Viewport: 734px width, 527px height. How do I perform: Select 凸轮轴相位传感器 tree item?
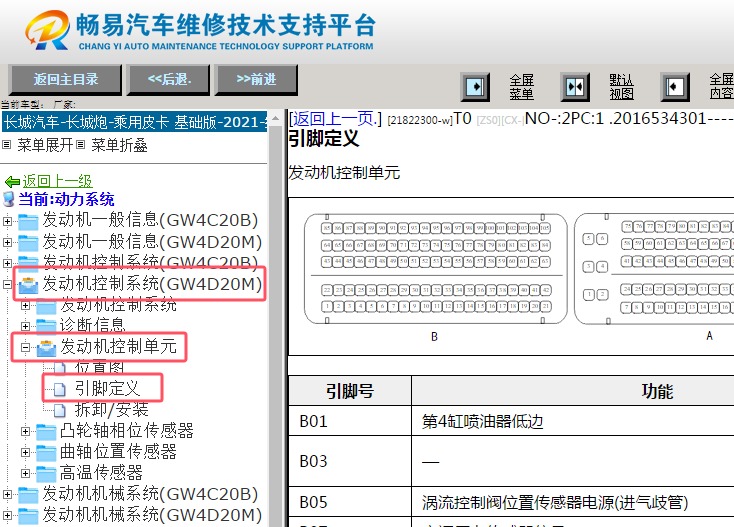pos(127,431)
